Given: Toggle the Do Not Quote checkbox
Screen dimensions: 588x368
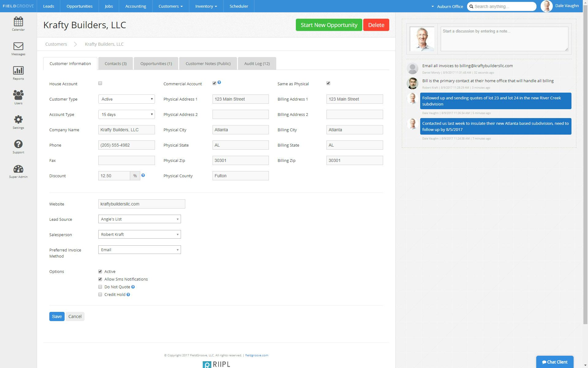Looking at the screenshot, I should point(100,287).
